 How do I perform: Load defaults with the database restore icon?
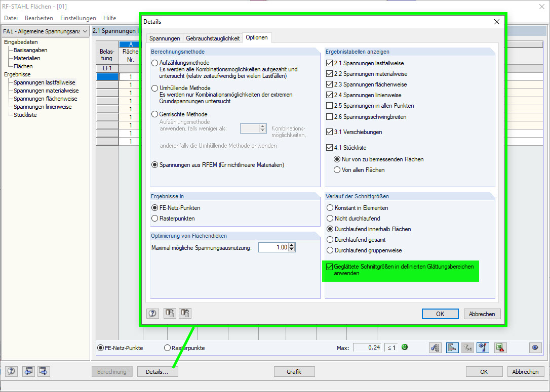click(x=185, y=313)
